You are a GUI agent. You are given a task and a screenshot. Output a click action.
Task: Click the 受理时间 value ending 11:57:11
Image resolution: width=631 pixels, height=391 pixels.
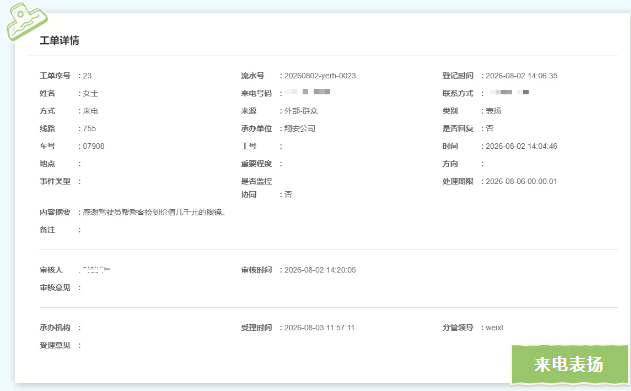(x=319, y=327)
